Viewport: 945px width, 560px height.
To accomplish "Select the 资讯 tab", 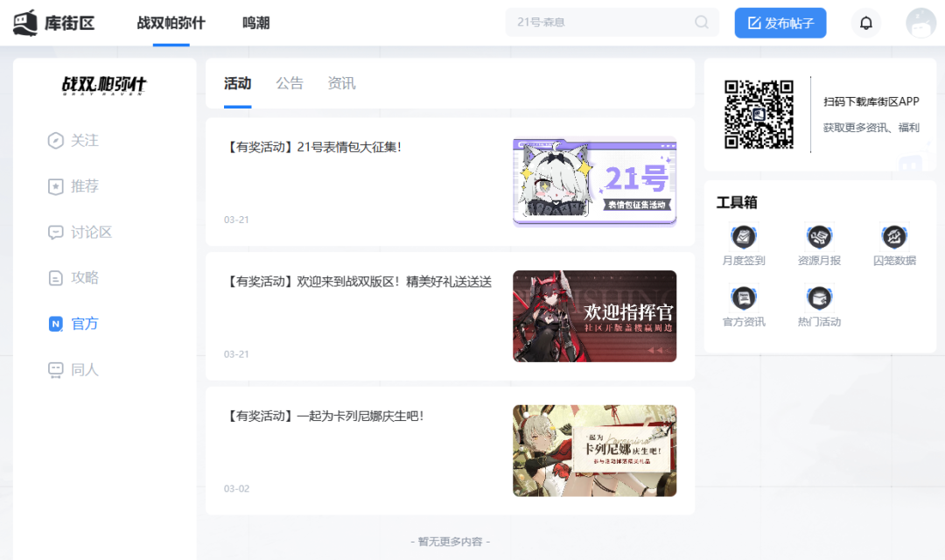I will pos(342,83).
